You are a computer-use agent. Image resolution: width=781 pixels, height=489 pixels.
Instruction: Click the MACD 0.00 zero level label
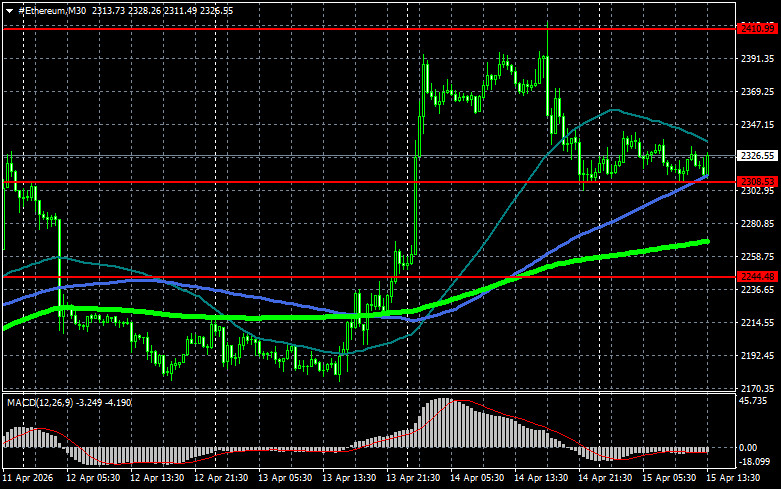pos(748,448)
